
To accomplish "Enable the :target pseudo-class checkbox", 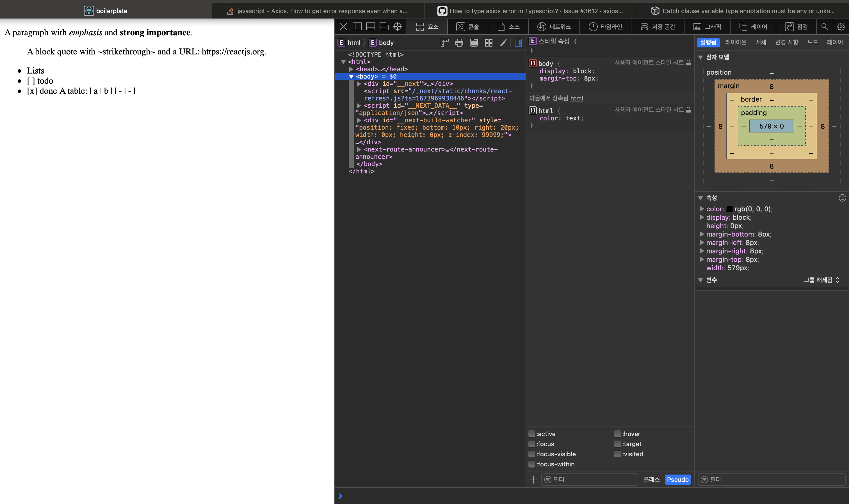I will pyautogui.click(x=617, y=444).
